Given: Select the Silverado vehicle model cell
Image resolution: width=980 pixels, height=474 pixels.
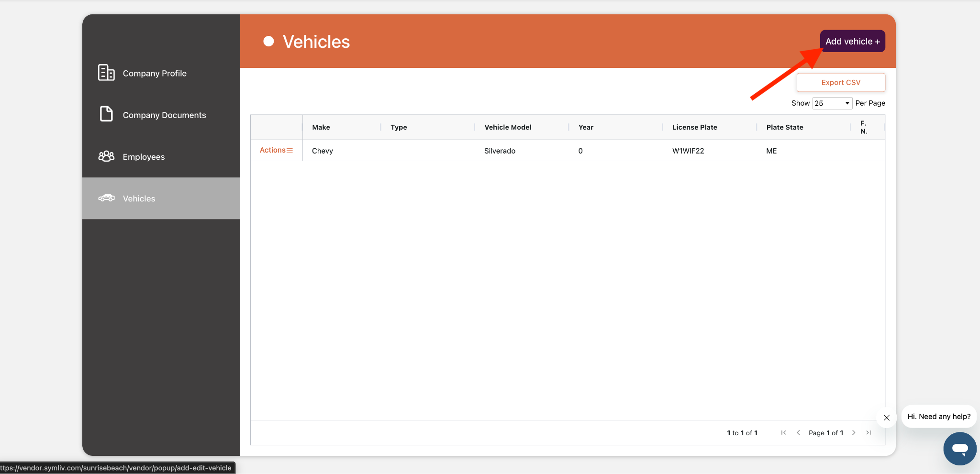Looking at the screenshot, I should pyautogui.click(x=500, y=151).
